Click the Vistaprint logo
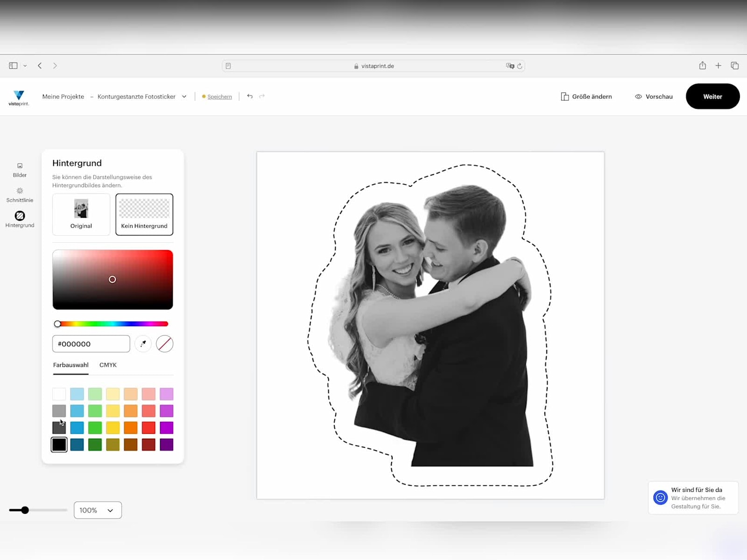 (19, 98)
